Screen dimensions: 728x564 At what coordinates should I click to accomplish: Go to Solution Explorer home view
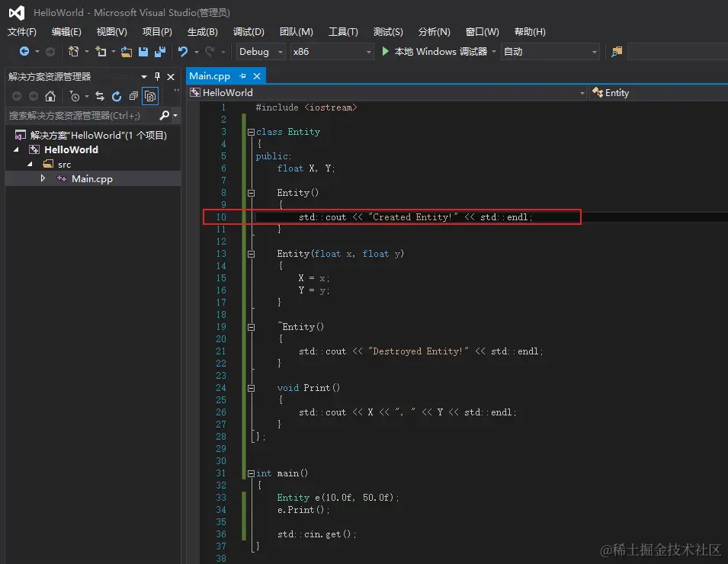(50, 96)
